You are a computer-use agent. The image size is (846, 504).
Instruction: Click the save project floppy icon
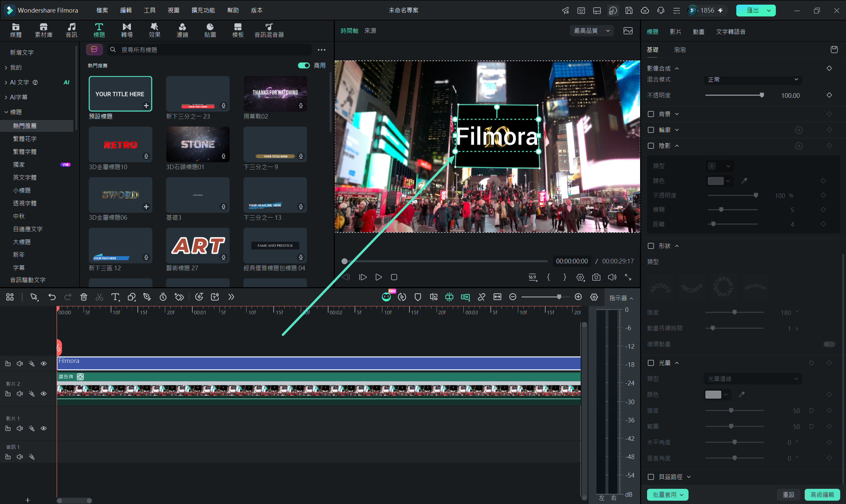click(629, 10)
